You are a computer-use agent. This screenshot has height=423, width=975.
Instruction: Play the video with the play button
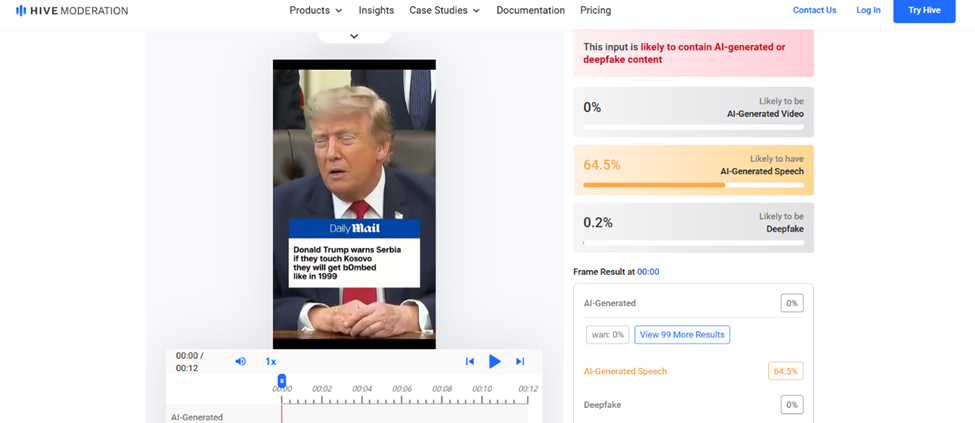[494, 361]
